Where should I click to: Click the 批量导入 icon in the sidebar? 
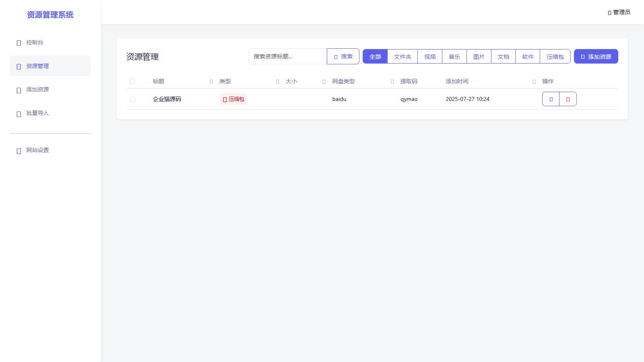19,114
